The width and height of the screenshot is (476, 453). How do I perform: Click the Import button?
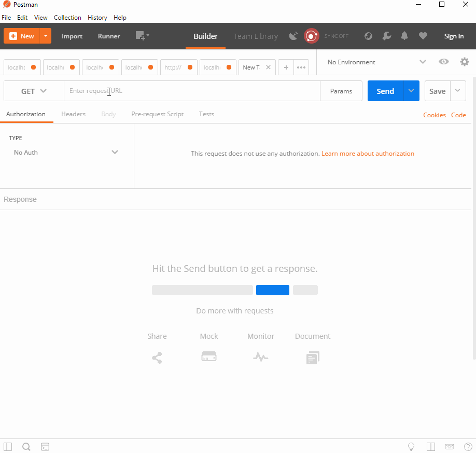(72, 36)
